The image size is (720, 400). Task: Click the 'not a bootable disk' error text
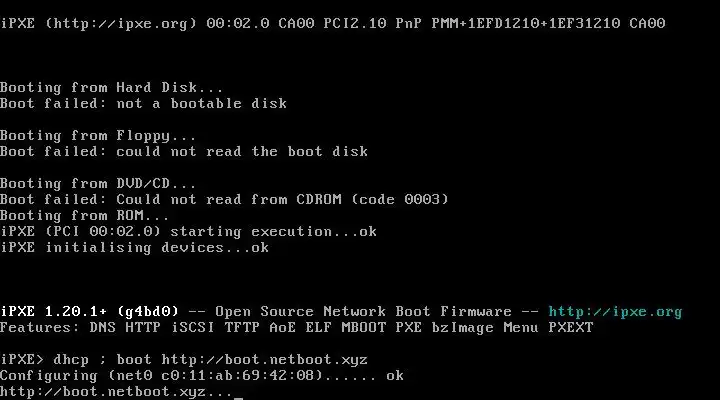[x=202, y=103]
